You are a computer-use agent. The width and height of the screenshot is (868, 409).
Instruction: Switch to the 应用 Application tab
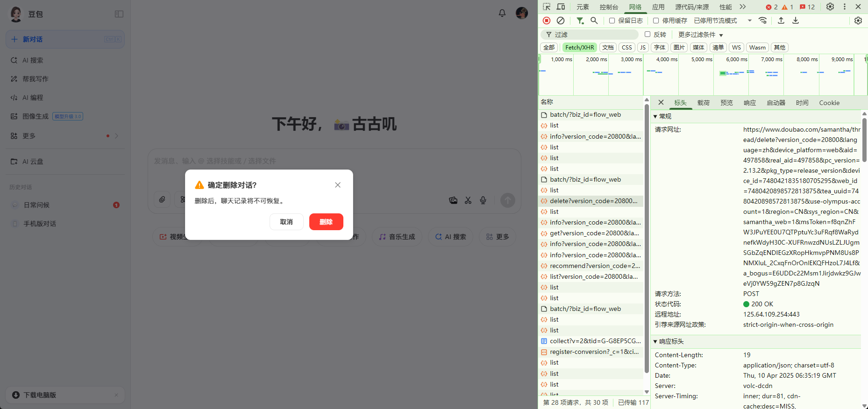[658, 7]
